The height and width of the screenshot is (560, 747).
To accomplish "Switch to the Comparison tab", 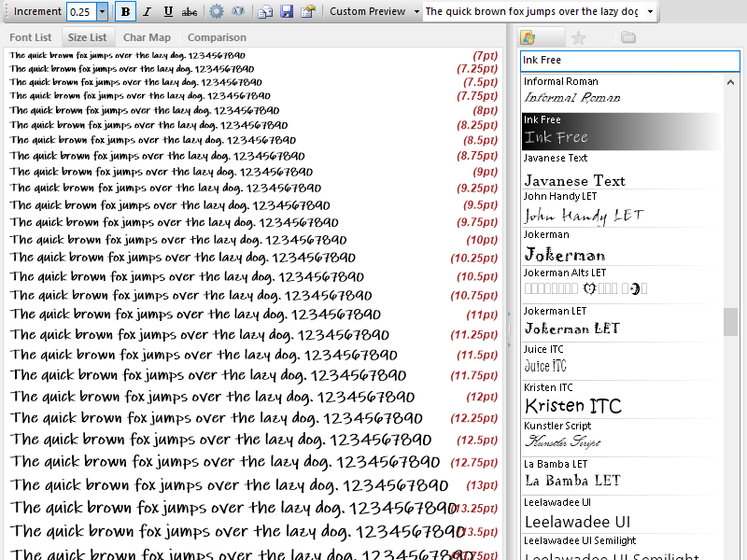I will click(x=217, y=37).
